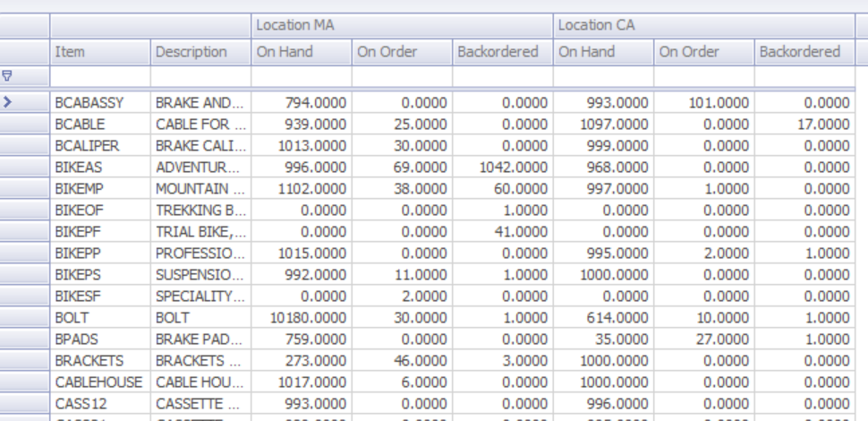Select the BPADS item cell
The width and height of the screenshot is (868, 421).
(100, 339)
